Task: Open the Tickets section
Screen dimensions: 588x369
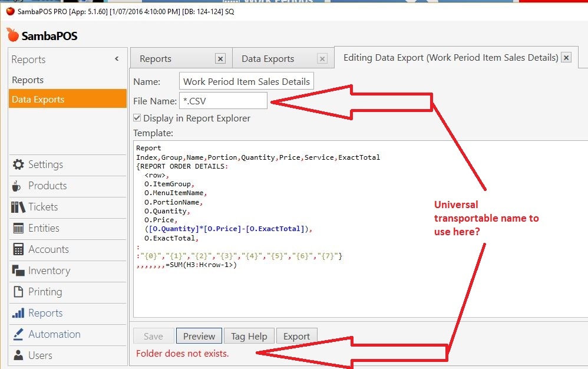Action: tap(41, 207)
